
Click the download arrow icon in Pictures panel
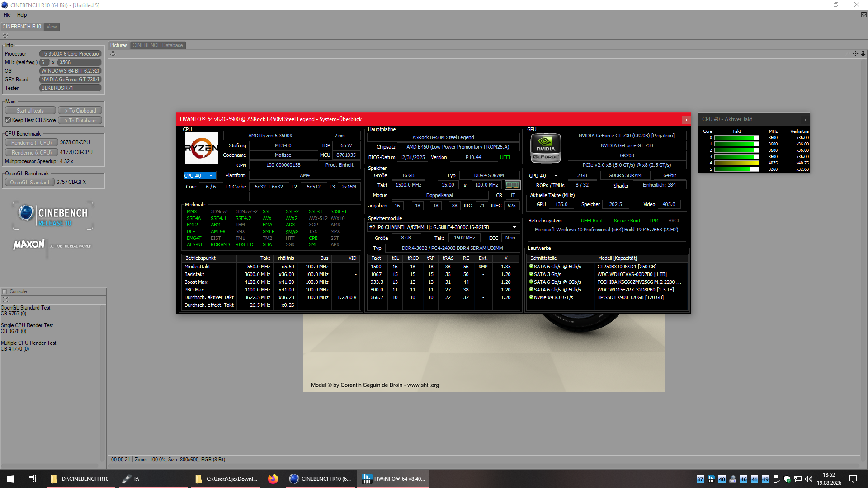coord(863,54)
